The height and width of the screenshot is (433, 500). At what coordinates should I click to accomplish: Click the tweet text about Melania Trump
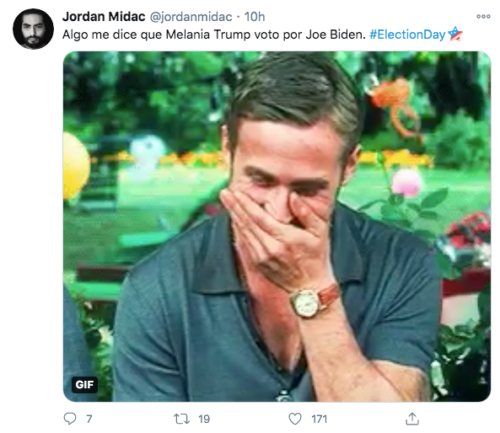[214, 34]
